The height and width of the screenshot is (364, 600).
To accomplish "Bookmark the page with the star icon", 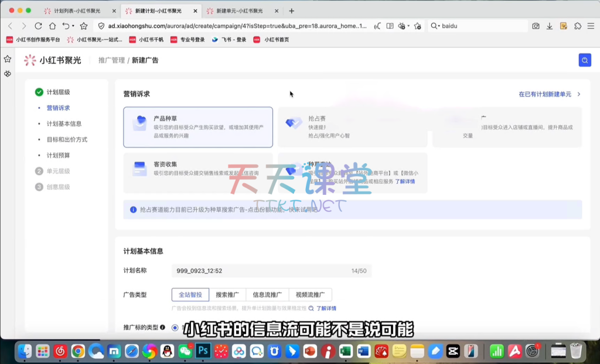I will click(84, 26).
